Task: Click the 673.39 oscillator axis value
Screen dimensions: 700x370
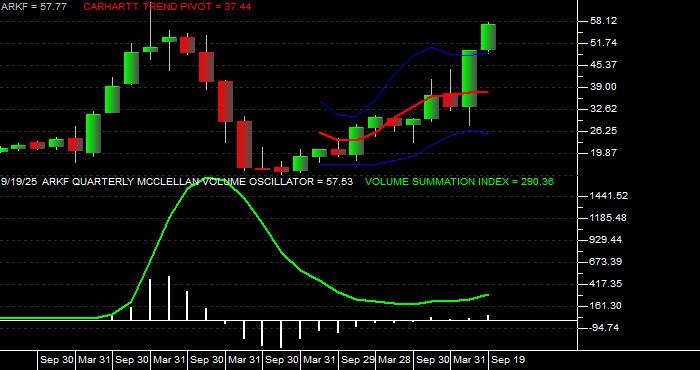Action: pyautogui.click(x=606, y=262)
